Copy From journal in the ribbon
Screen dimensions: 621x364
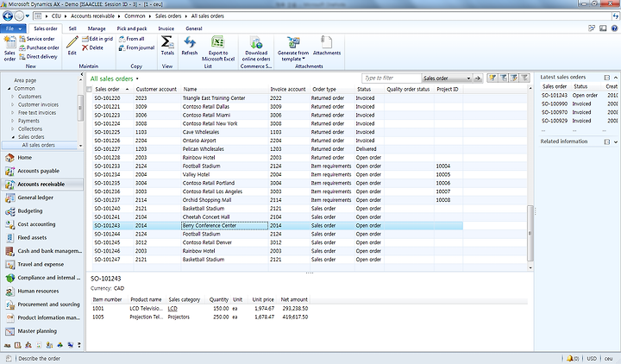pyautogui.click(x=136, y=47)
